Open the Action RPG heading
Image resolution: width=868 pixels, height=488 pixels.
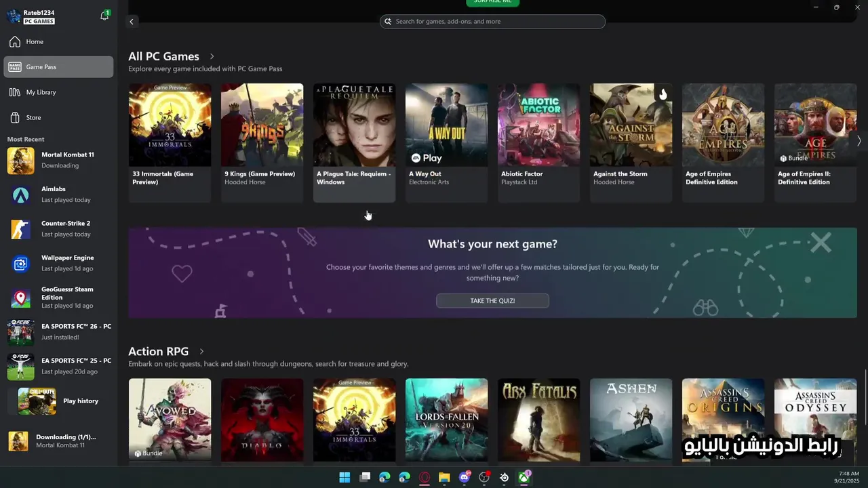point(158,352)
